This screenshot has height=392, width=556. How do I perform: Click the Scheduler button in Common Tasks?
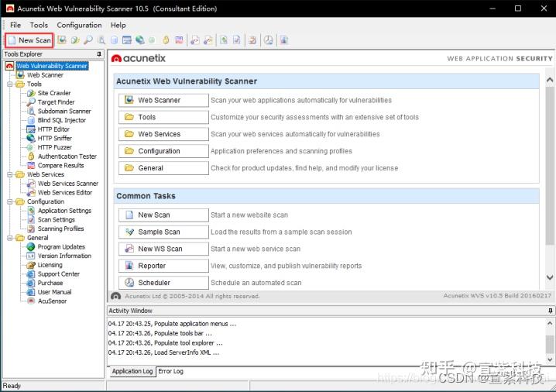point(163,283)
